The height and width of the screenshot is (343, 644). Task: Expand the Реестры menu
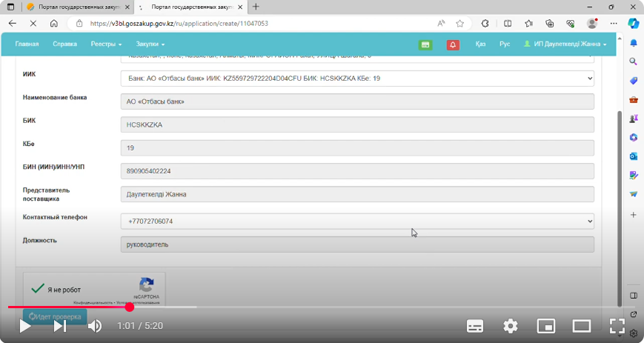tap(106, 44)
